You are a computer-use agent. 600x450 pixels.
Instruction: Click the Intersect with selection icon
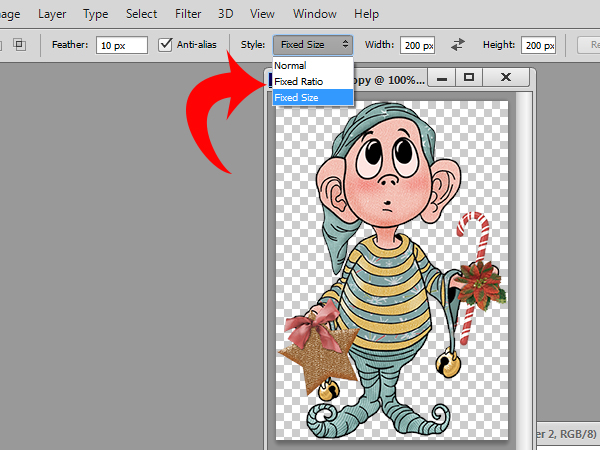(19, 45)
